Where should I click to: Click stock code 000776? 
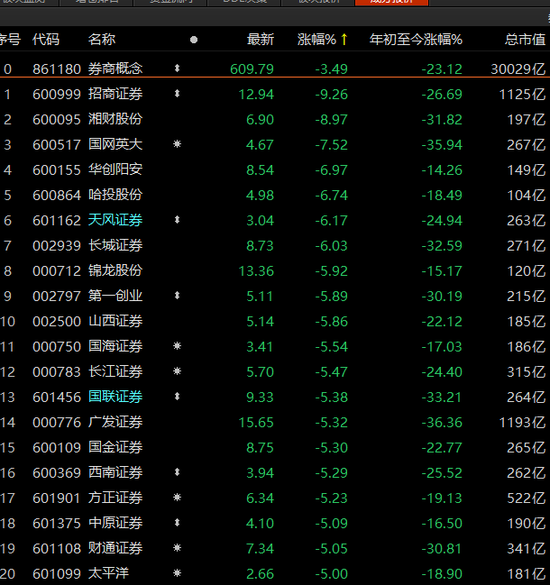coord(57,422)
